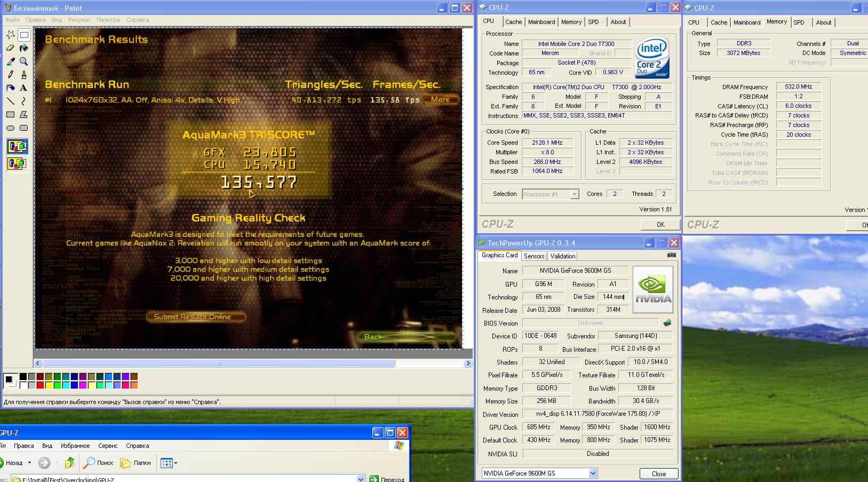Select the straight Line tool

point(10,101)
